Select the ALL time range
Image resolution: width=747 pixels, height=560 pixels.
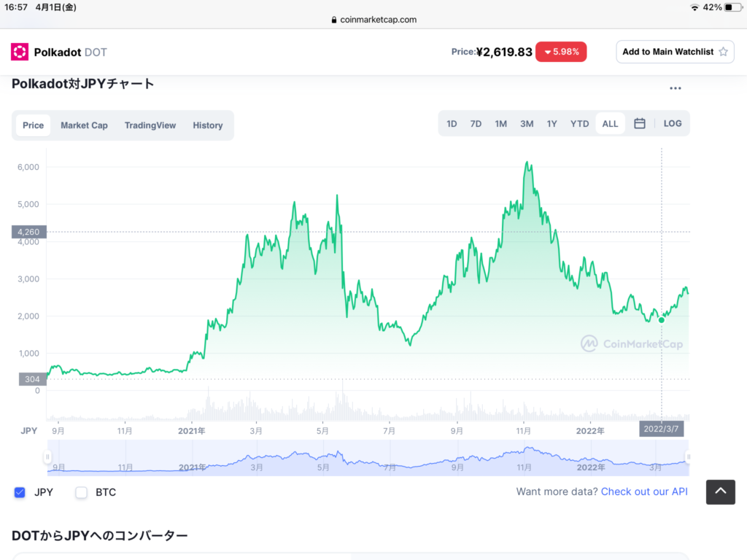(611, 124)
